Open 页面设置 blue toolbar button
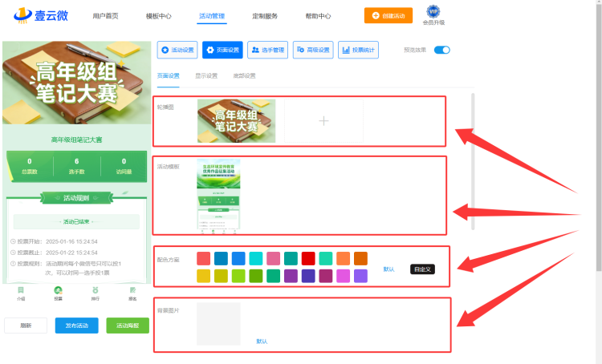Screen dimensions: 602x364 222,50
